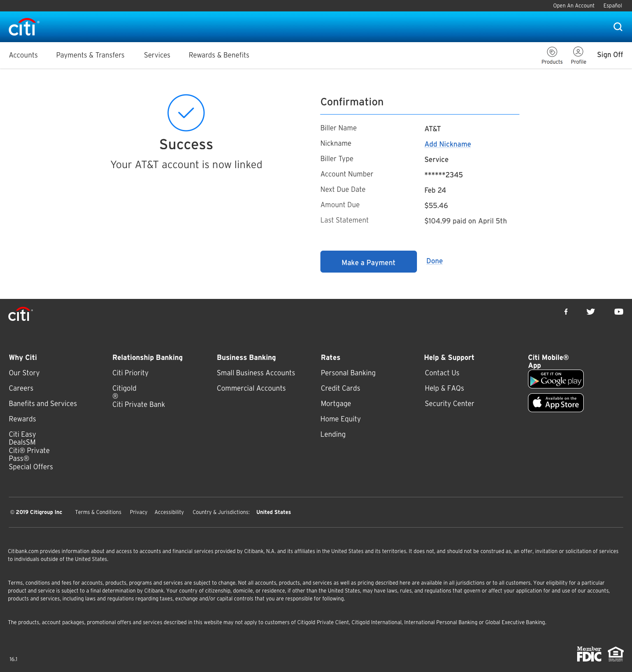
Task: Open Citi Private Pass link
Action: 29,454
